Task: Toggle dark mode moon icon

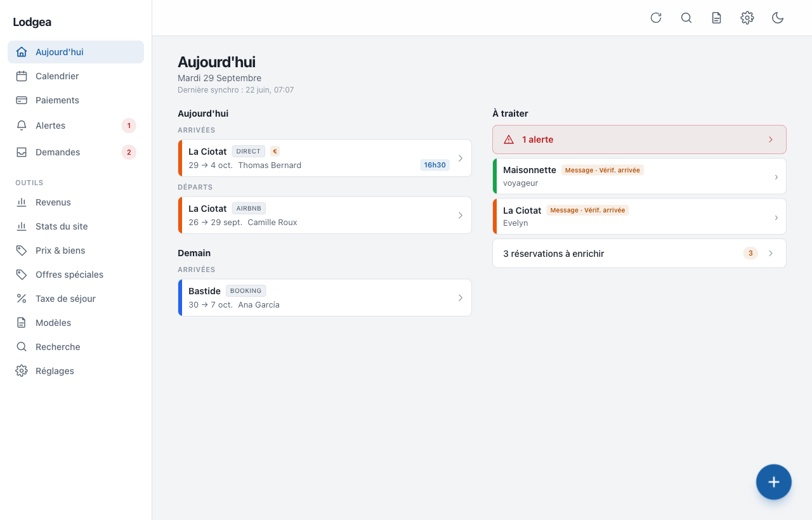Action: 778,18
